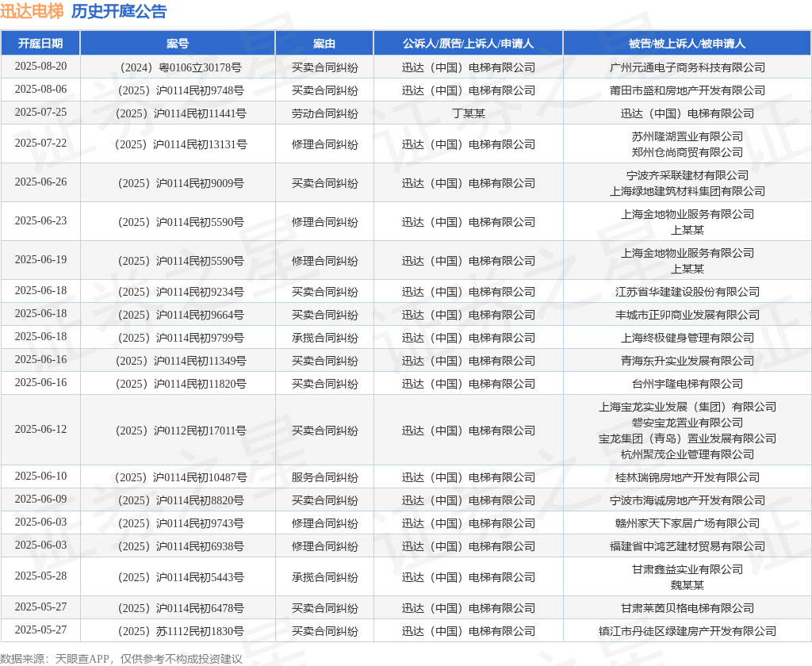Click defendant 台州宇隆电梯有限公司

tap(688, 384)
